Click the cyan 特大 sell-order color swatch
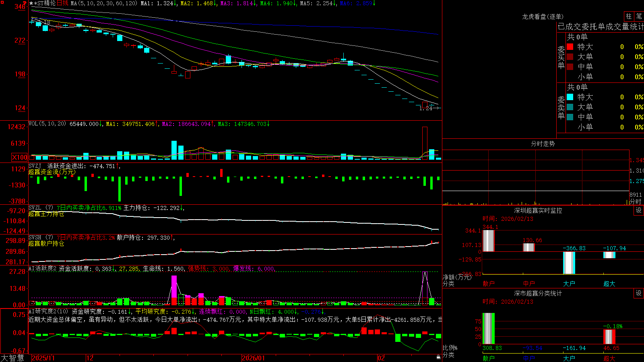This screenshot has height=362, width=644. pos(570,97)
